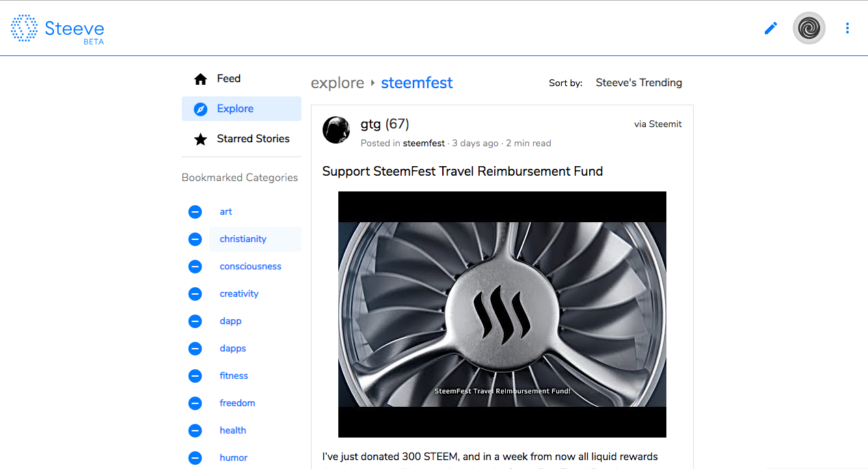Remove the art category bookmark
This screenshot has width=868, height=469.
pos(195,211)
